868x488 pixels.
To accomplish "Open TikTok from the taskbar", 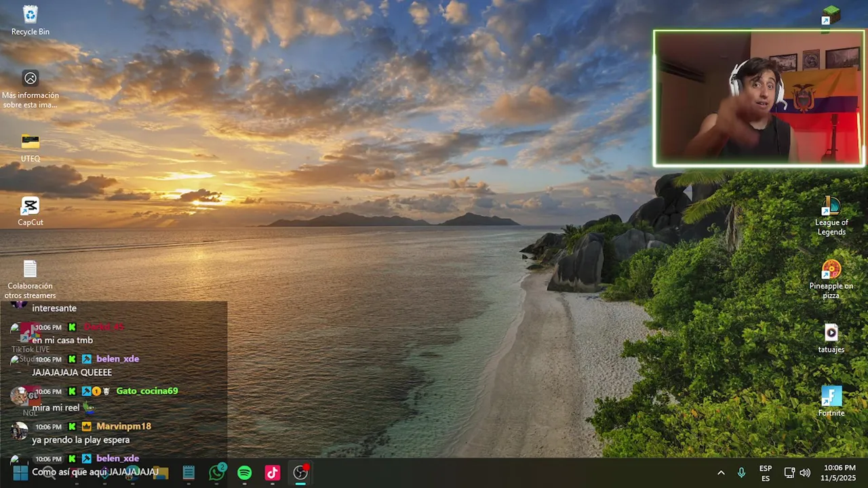I will pyautogui.click(x=273, y=472).
